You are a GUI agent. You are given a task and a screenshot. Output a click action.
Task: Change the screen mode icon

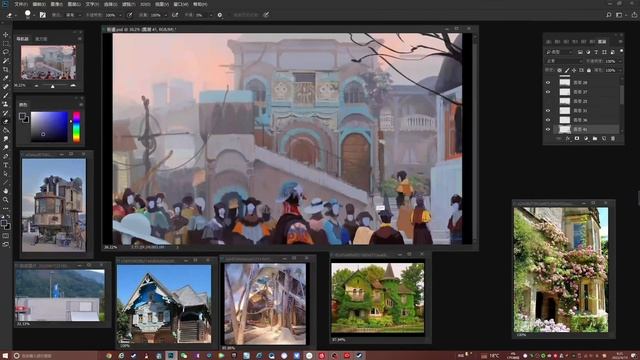[6, 244]
